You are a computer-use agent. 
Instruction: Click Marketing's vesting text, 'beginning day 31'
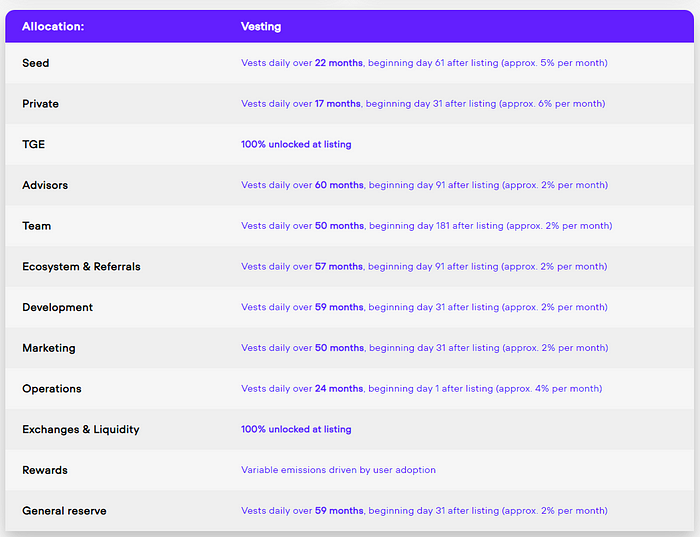[x=425, y=348]
